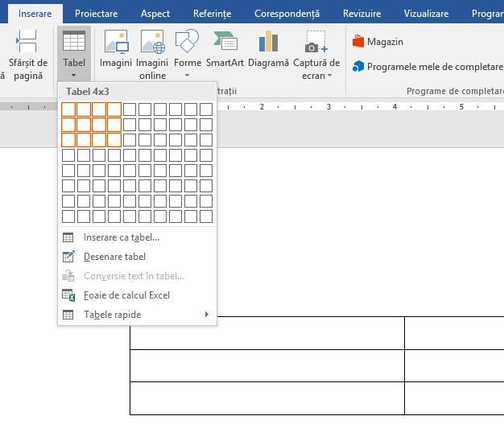Insert pictures with Imagini icon
Screen dimensions: 504x445
(116, 53)
